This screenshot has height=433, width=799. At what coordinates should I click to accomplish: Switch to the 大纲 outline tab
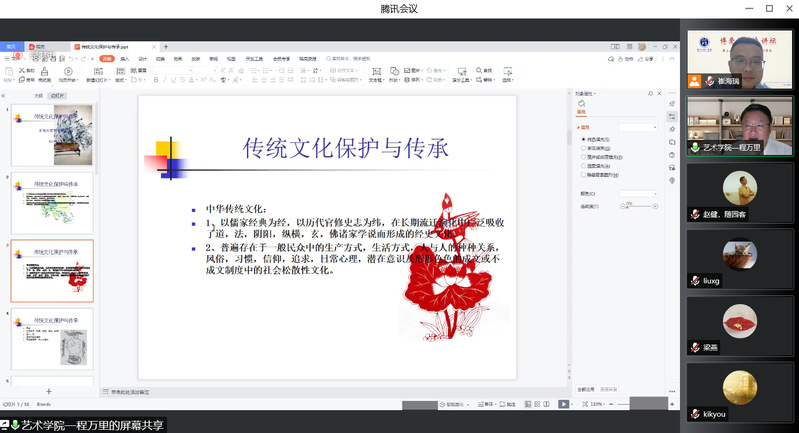(38, 96)
